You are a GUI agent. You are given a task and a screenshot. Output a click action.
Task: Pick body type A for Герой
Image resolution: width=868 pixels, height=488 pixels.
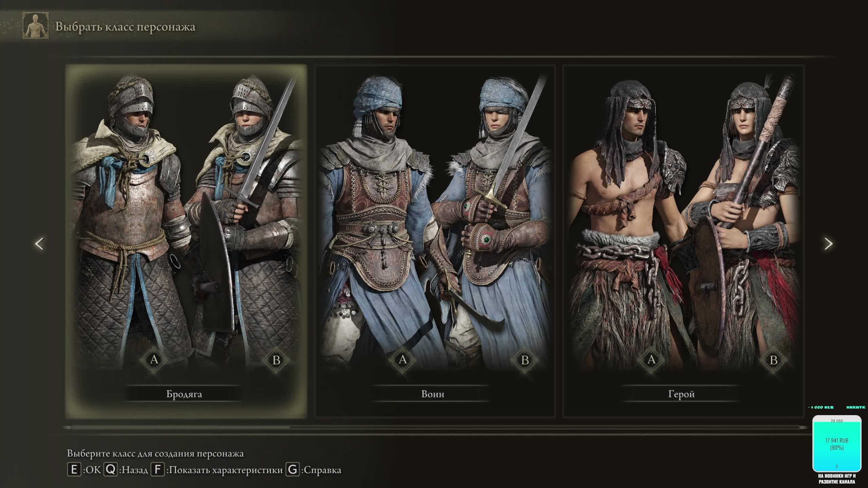[x=651, y=360]
